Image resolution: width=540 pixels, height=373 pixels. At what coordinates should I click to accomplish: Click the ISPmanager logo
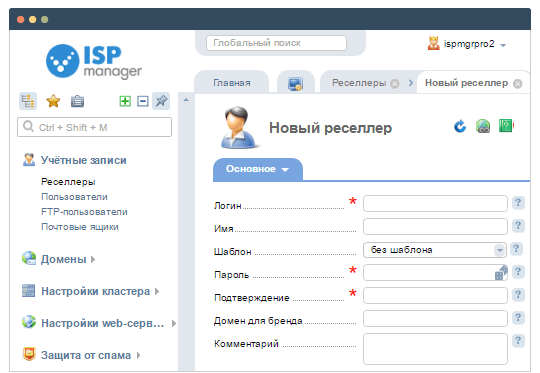coord(94,61)
